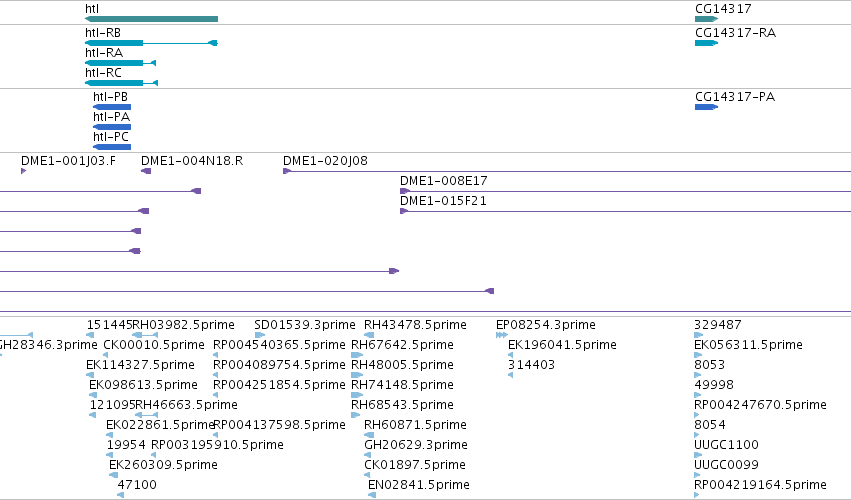Viewport: 851px width, 500px height.
Task: Select the RH43478.5prime EST arrow
Action: [369, 335]
